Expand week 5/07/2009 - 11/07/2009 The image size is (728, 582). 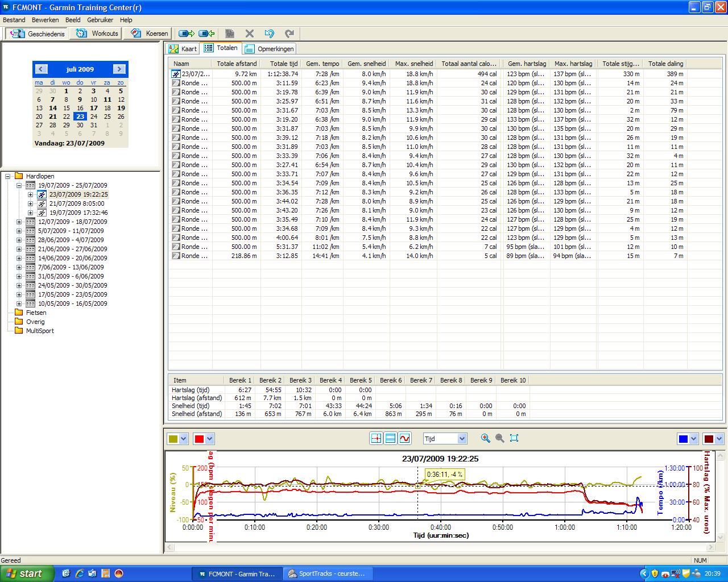pos(19,231)
